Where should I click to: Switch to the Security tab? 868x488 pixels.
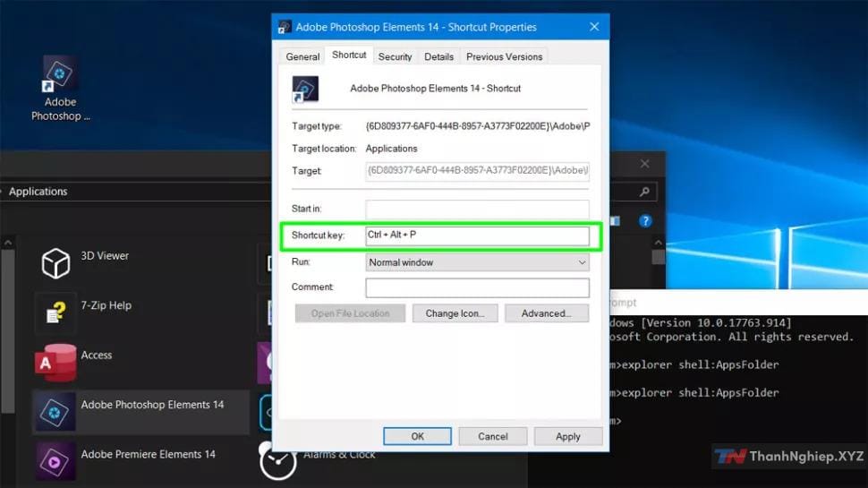[x=395, y=56]
